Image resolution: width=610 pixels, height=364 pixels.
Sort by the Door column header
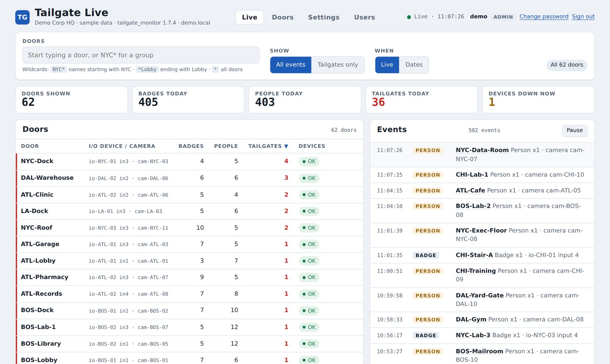tap(30, 146)
